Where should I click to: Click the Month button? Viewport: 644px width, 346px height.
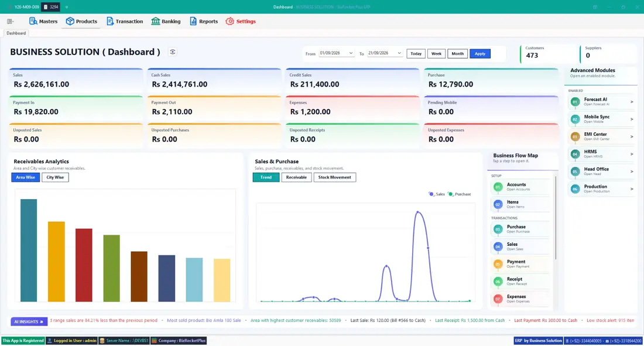pyautogui.click(x=458, y=54)
